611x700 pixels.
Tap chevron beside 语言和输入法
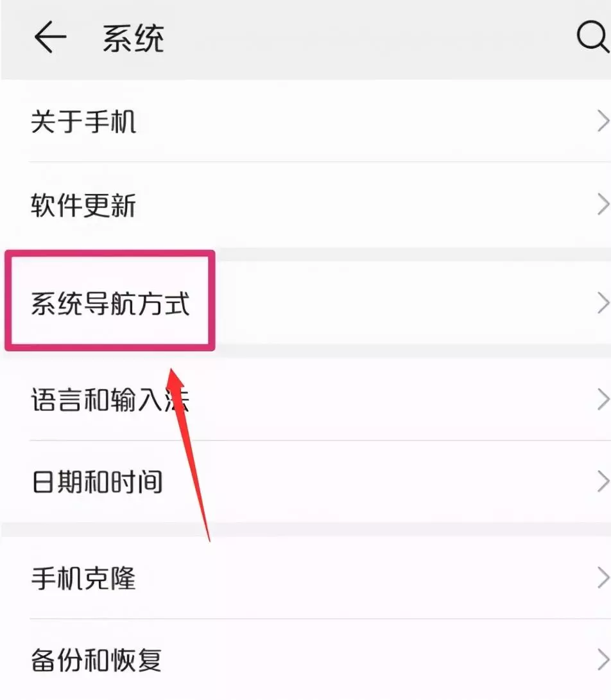click(603, 399)
